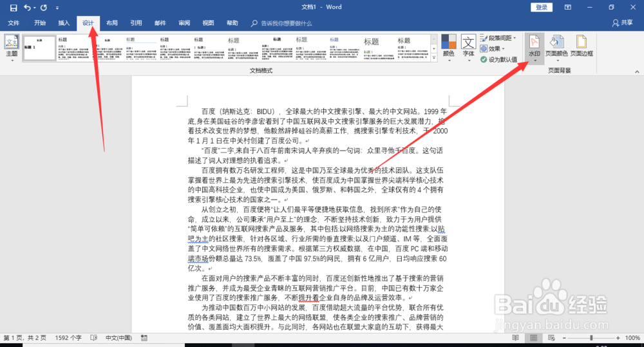Select the second style set thumbnail
This screenshot has height=347, width=644.
[73, 48]
